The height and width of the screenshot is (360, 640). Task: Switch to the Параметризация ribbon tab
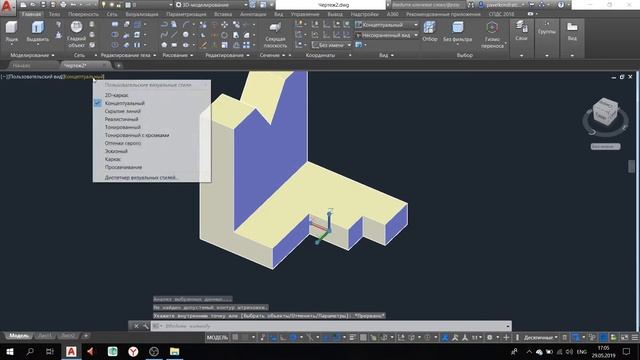pos(186,14)
